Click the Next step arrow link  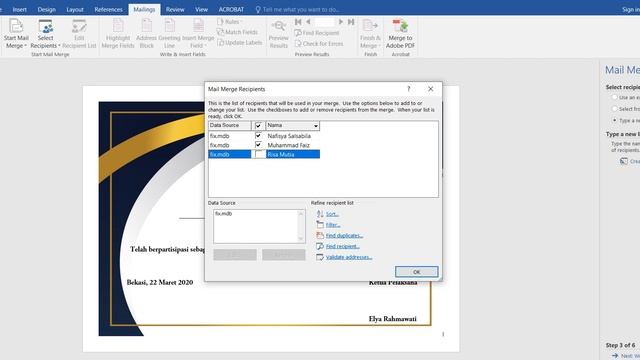tap(625, 356)
